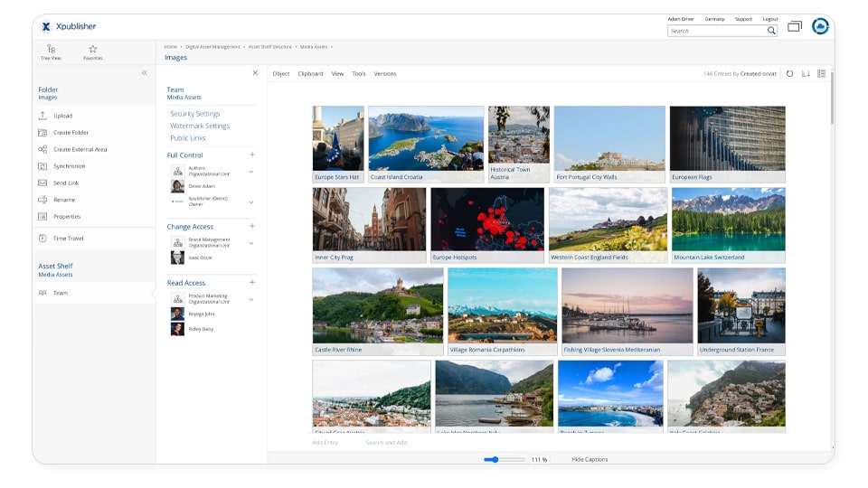
Task: Select the Mountain Lake Switzerland thumbnail
Action: (729, 225)
